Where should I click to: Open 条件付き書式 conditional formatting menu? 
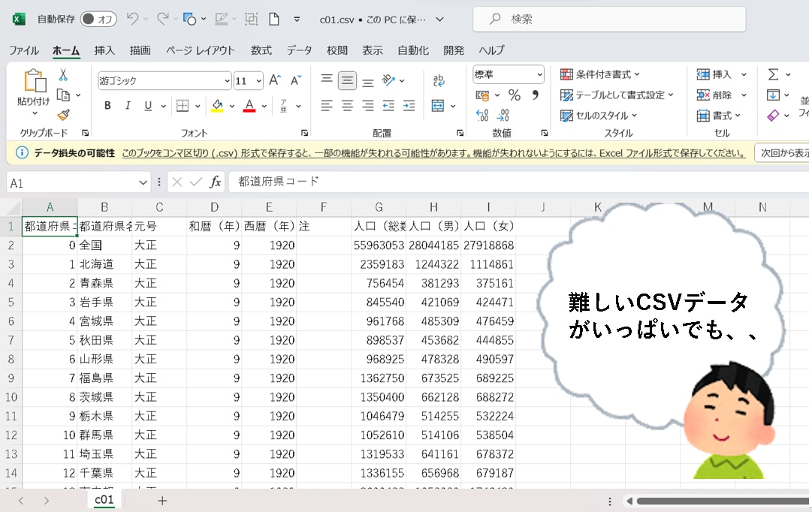point(600,74)
